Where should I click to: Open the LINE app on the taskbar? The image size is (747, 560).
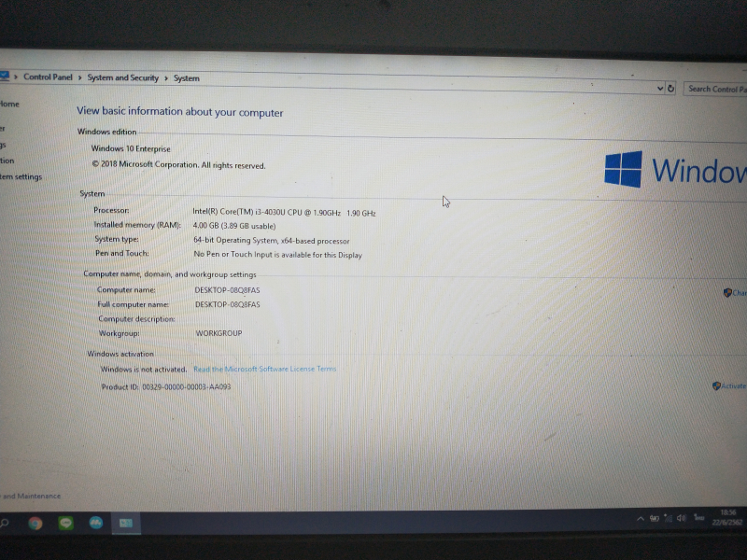(x=65, y=523)
